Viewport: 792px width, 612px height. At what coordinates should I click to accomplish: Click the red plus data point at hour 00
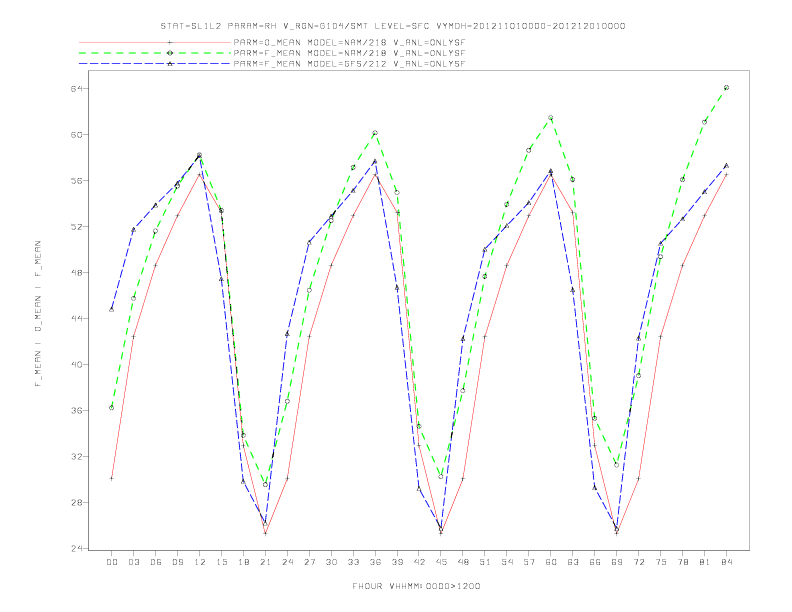112,478
